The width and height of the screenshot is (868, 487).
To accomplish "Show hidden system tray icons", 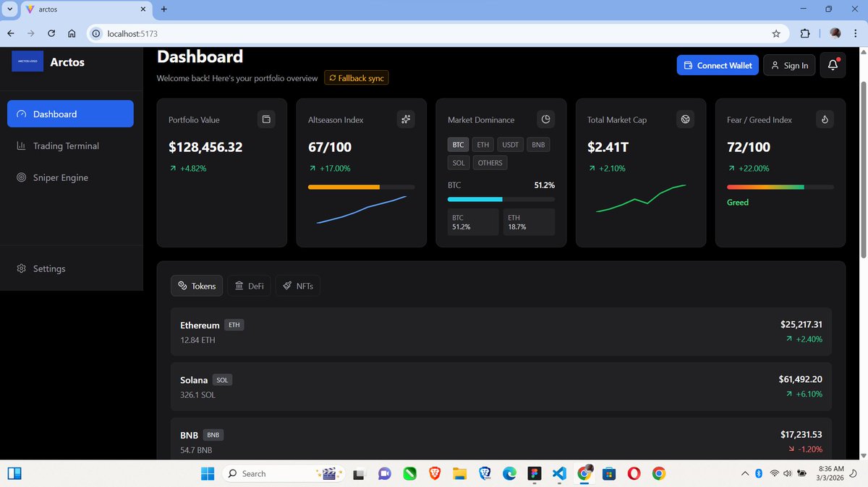I will pos(745,474).
